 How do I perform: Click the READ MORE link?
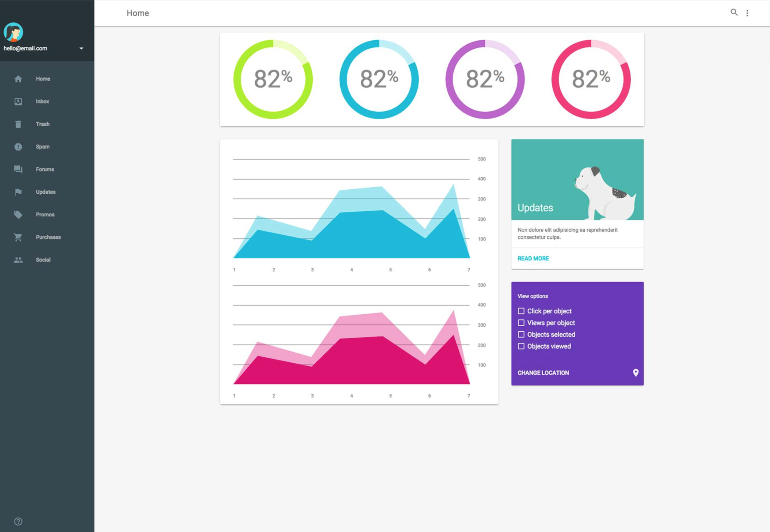533,258
